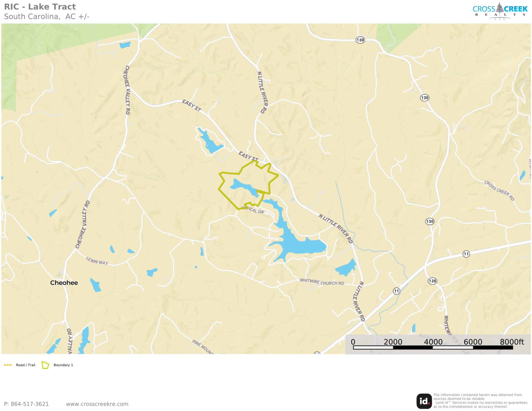The image size is (532, 411).
Task: Click the 8000ft mark on scale bar
Action: click(x=512, y=342)
